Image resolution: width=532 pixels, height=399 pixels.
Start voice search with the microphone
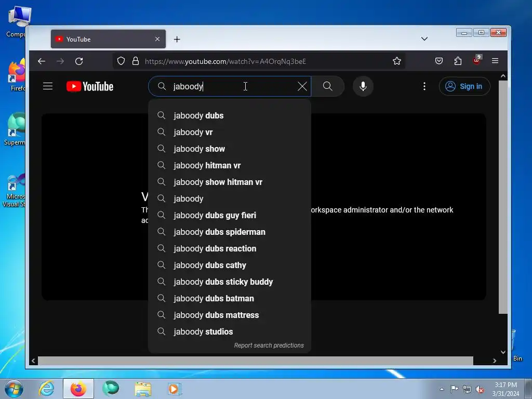(x=363, y=86)
